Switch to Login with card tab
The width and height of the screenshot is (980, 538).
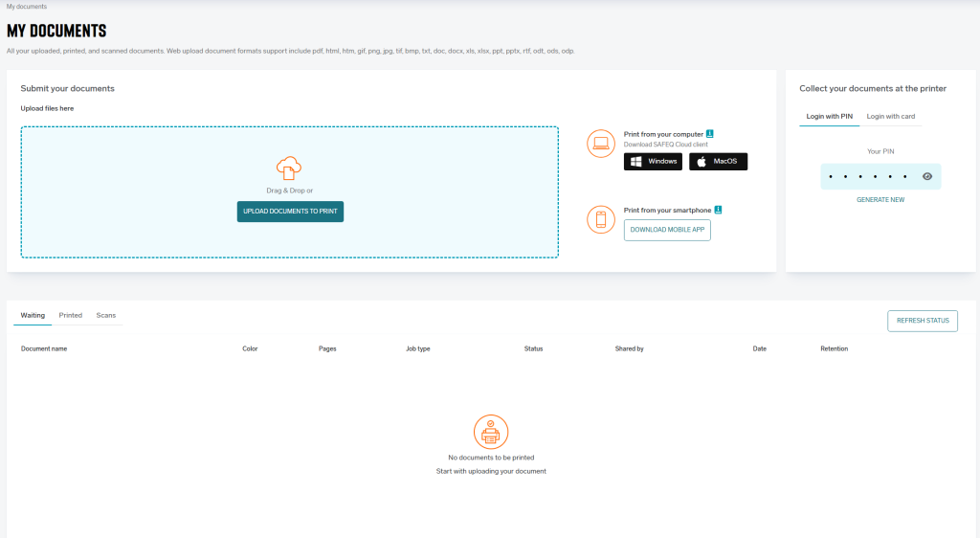(890, 117)
